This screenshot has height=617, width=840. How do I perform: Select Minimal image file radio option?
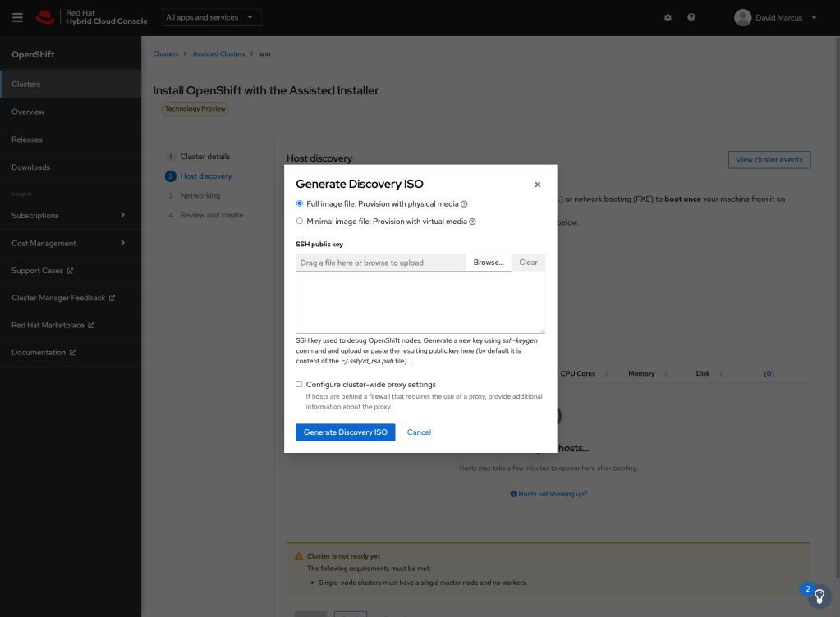300,222
